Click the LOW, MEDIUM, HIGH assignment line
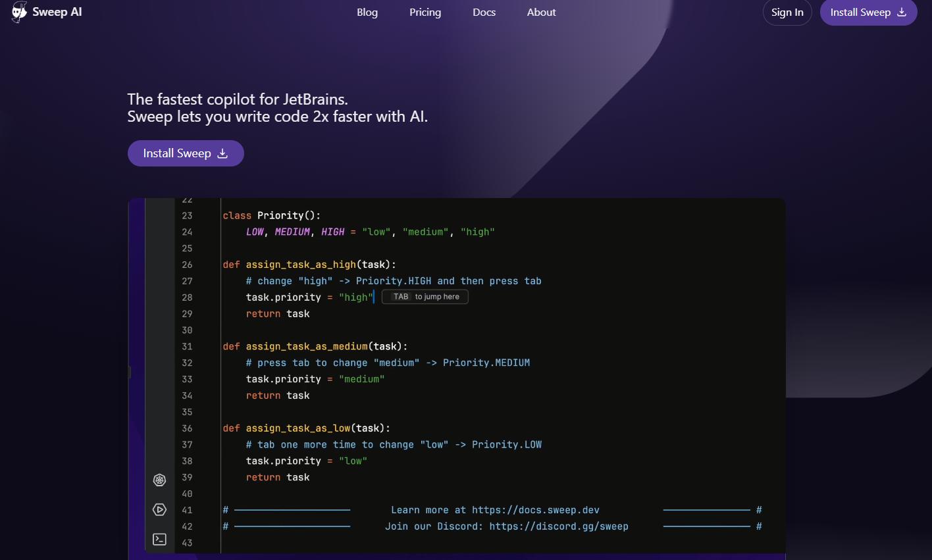This screenshot has width=932, height=560. 371,232
